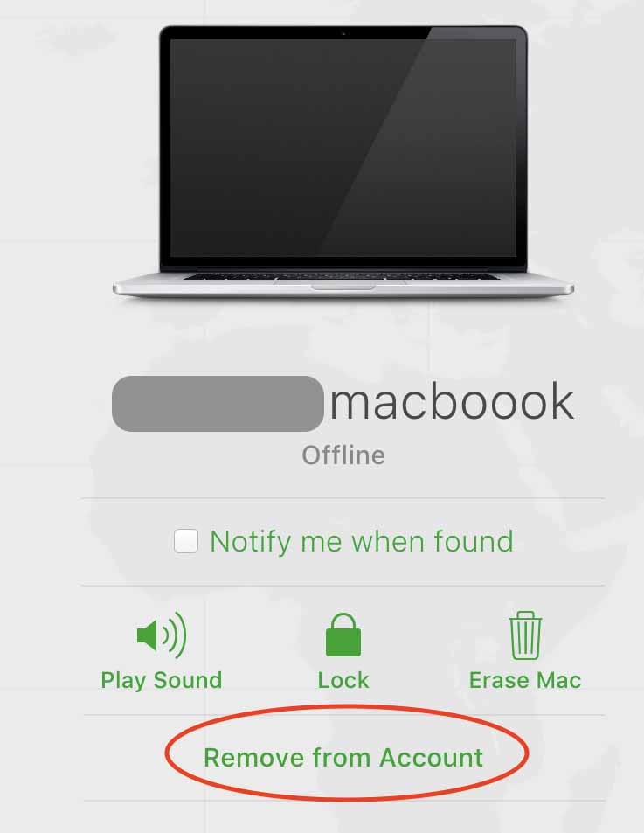Click the Play Sound speaker icon
Screen dimensions: 644x833
(162, 635)
